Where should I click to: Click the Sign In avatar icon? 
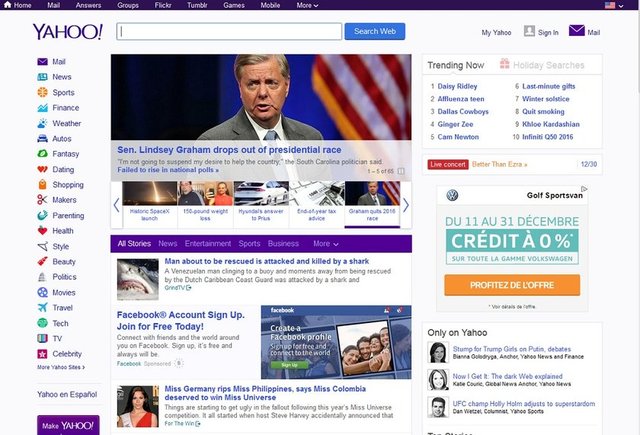(529, 31)
